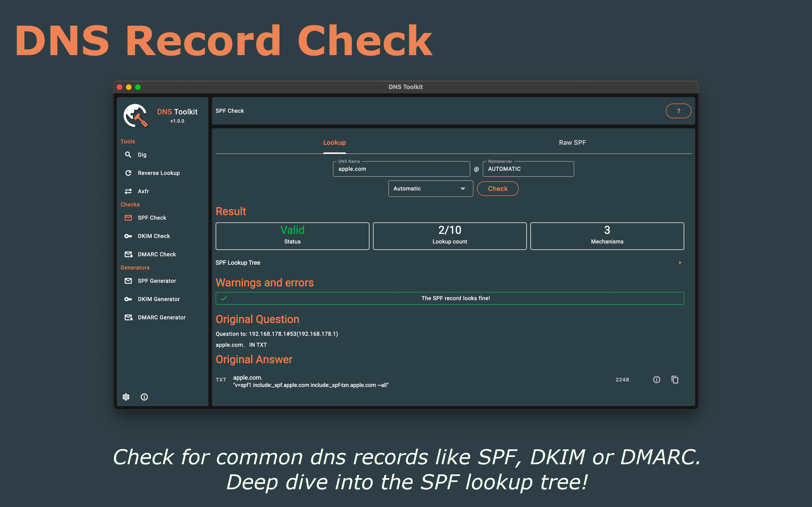
Task: Open the DMARC Generator menu entry
Action: [x=161, y=317]
